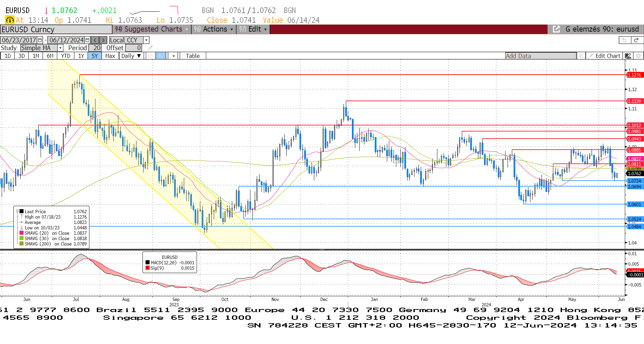Click the annotations panel icon beside Edit Chart
Viewport: 644px width, 344px height.
click(x=628, y=56)
